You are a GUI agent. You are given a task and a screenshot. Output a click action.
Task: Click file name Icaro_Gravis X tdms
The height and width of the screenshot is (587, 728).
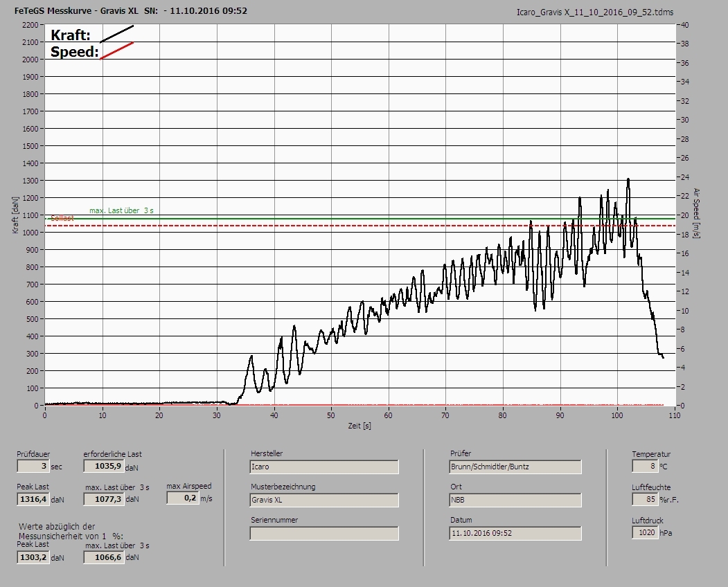(595, 12)
